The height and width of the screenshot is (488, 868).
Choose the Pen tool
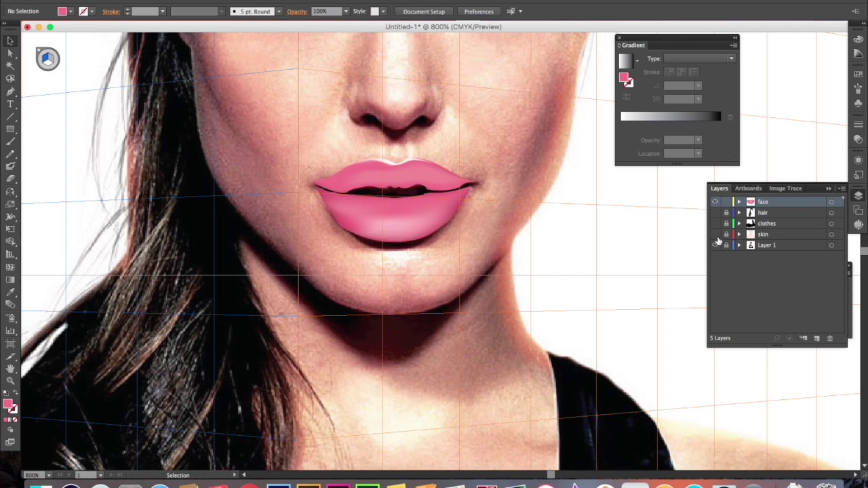pos(10,91)
